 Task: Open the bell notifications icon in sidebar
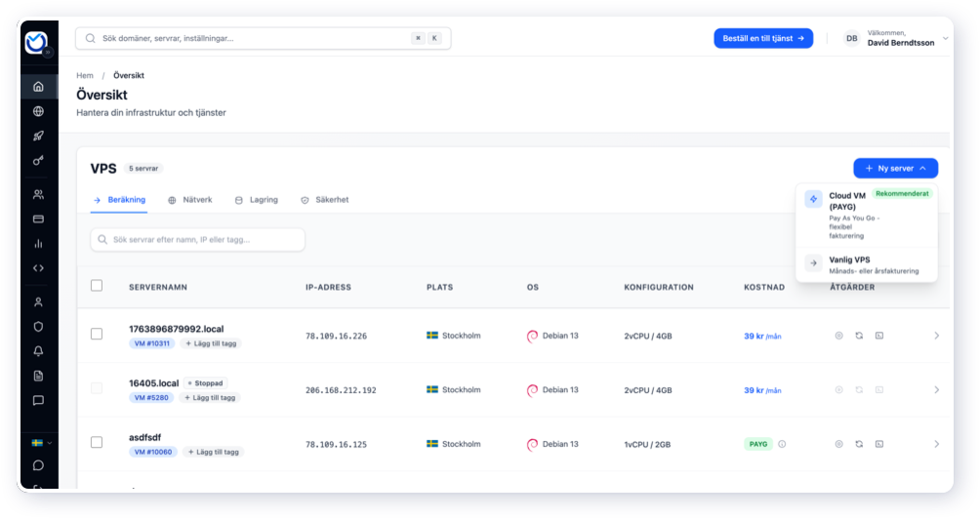39,351
